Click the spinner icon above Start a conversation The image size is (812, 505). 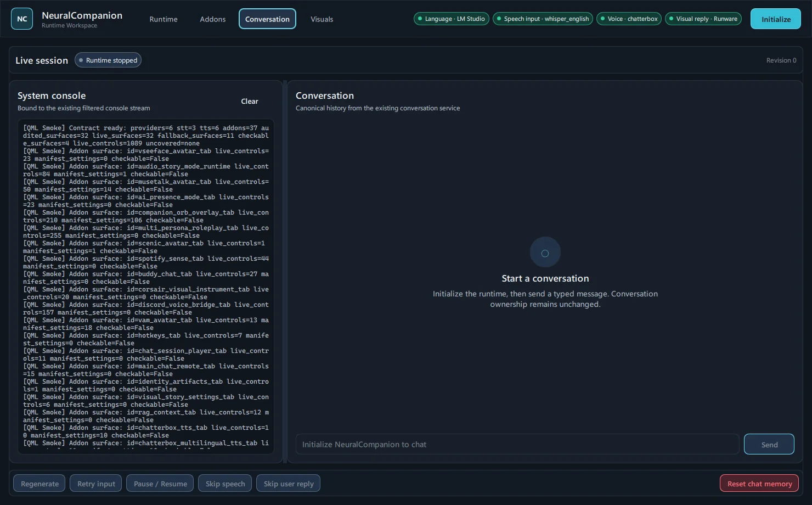(x=545, y=253)
